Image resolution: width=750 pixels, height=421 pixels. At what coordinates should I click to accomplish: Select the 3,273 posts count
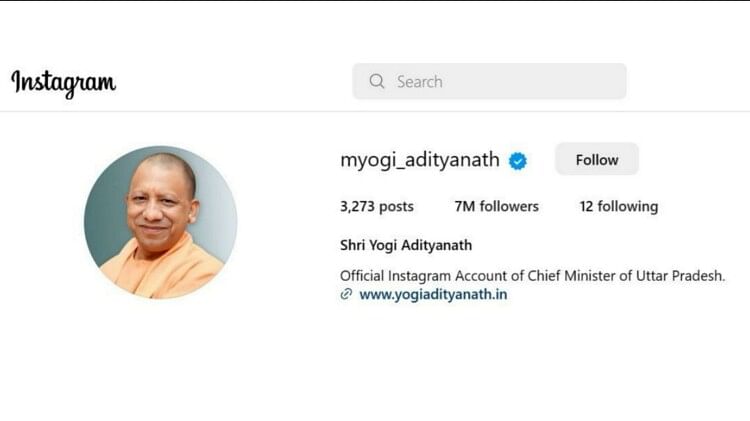click(377, 206)
